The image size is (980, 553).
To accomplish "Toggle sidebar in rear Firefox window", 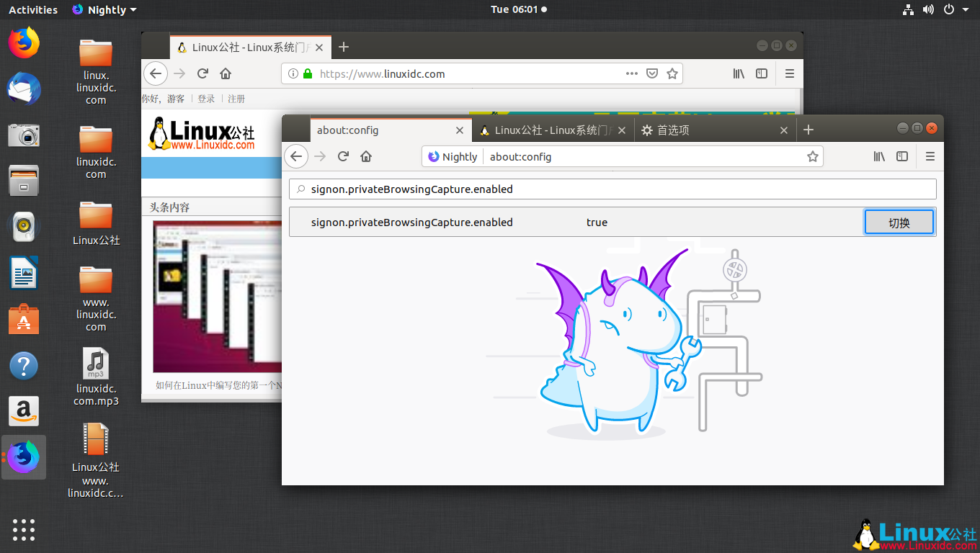I will pos(762,73).
